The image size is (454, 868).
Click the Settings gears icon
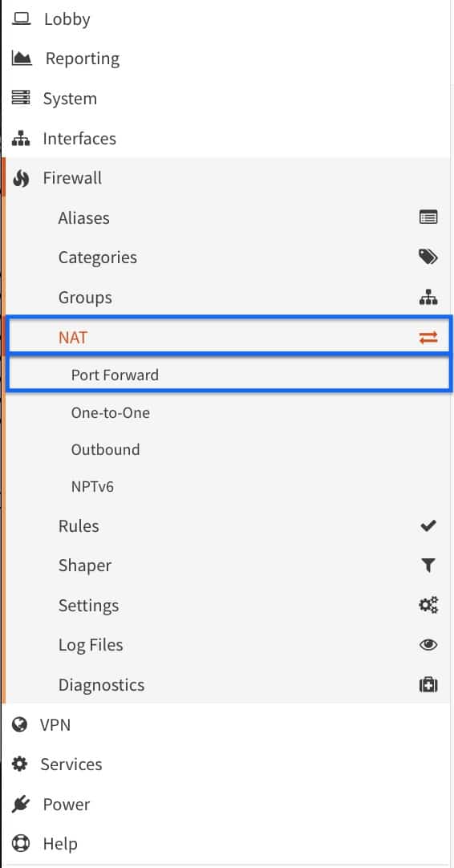[428, 605]
